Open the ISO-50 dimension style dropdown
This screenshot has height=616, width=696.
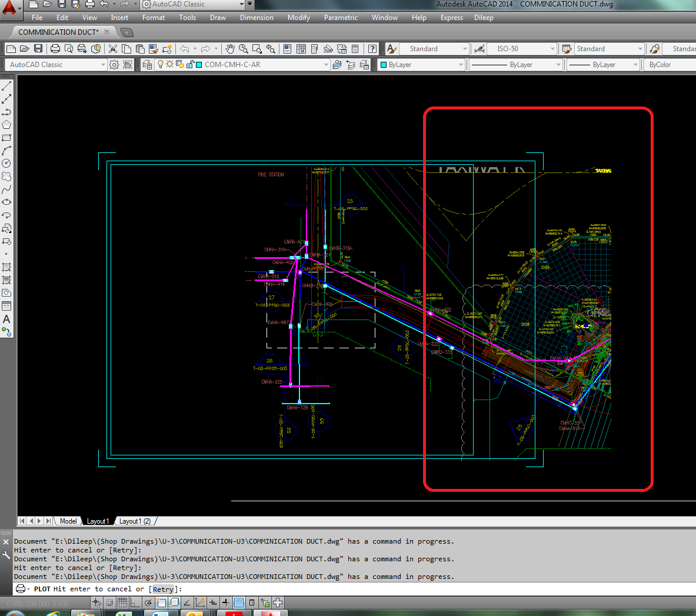tap(551, 49)
